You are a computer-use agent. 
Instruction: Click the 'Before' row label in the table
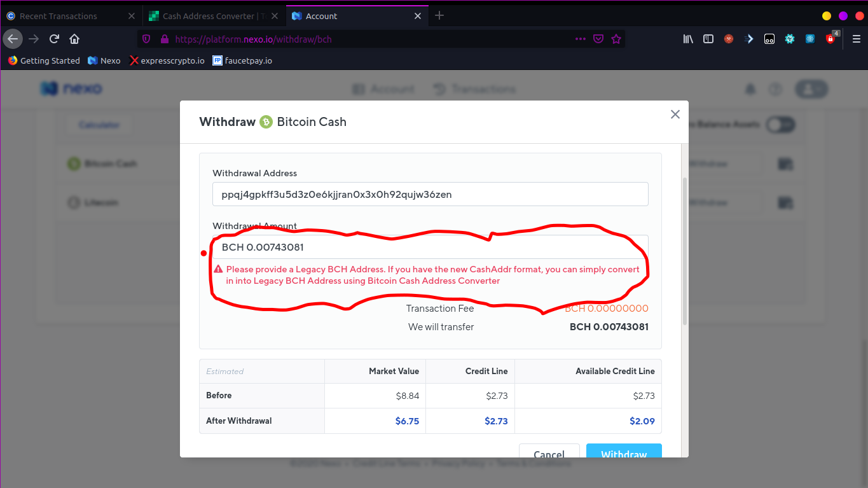(x=219, y=395)
